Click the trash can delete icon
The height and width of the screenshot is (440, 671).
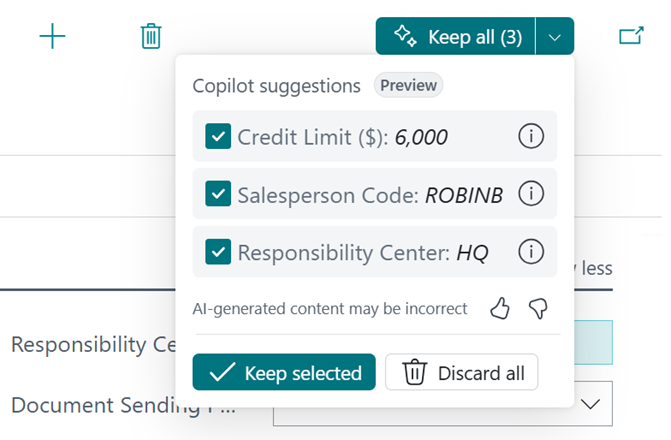(151, 37)
